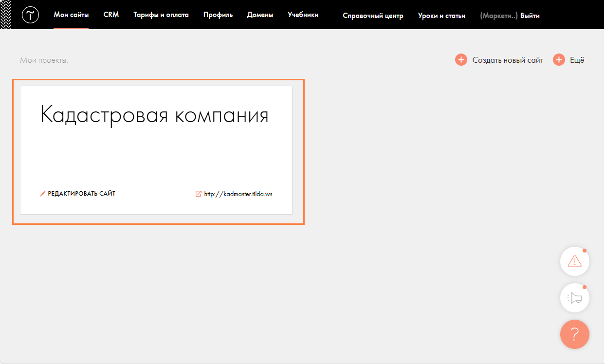605x364 pixels.
Task: Click the plus icon beside Создать новый сайт
Action: tap(461, 60)
